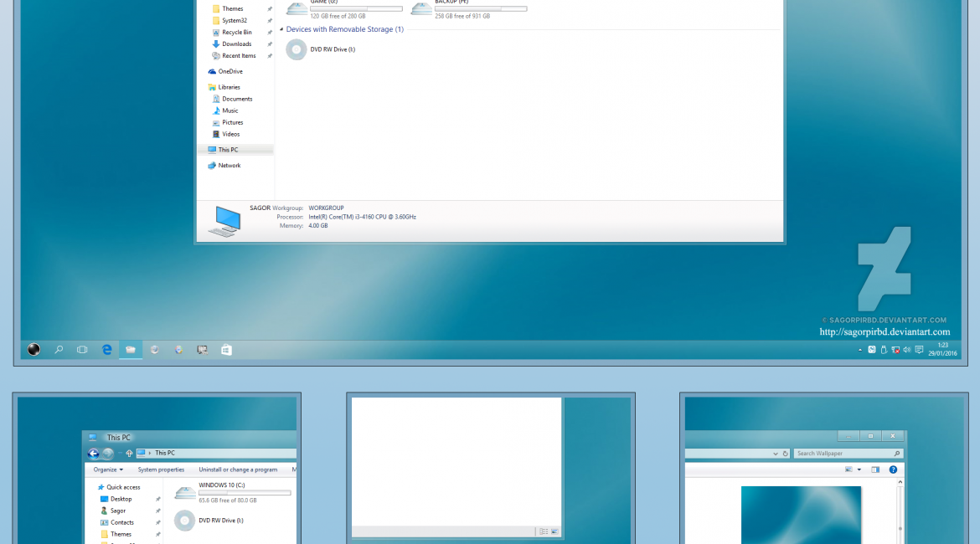Click the volume speaker tray icon
Screen dimensions: 980x544
pos(907,350)
